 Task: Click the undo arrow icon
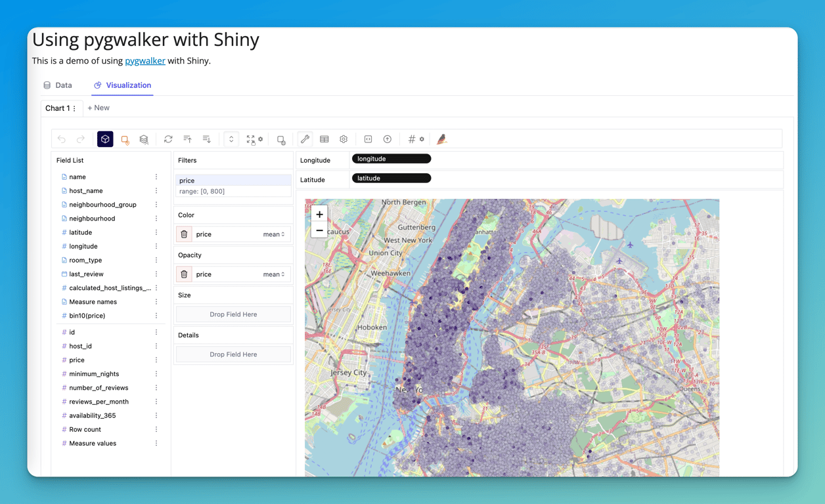[62, 139]
